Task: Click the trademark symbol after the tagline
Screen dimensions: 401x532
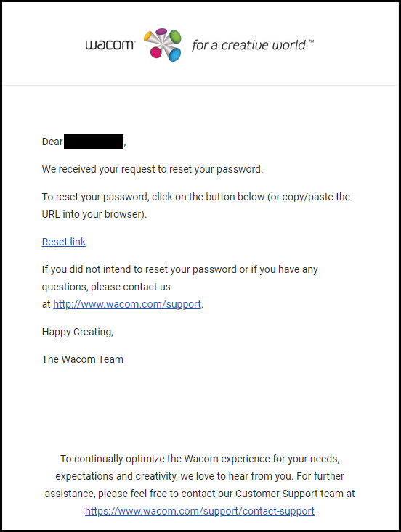Action: (x=311, y=41)
